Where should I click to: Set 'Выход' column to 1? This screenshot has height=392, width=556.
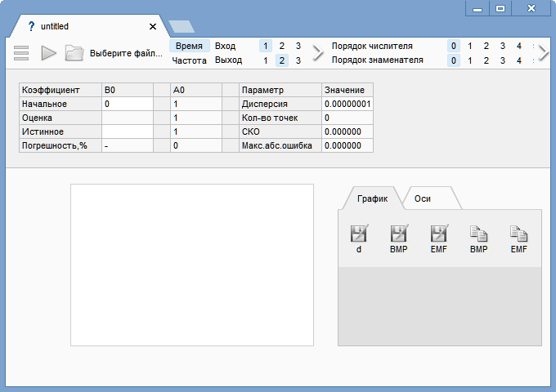(x=265, y=60)
